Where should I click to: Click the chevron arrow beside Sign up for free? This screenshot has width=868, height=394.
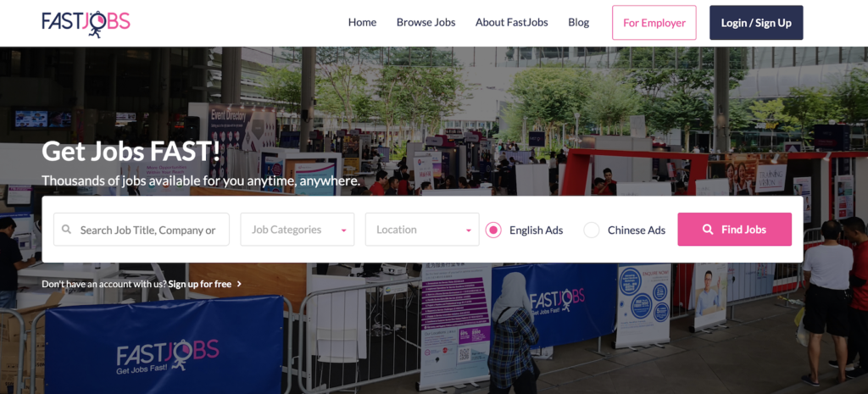click(239, 284)
